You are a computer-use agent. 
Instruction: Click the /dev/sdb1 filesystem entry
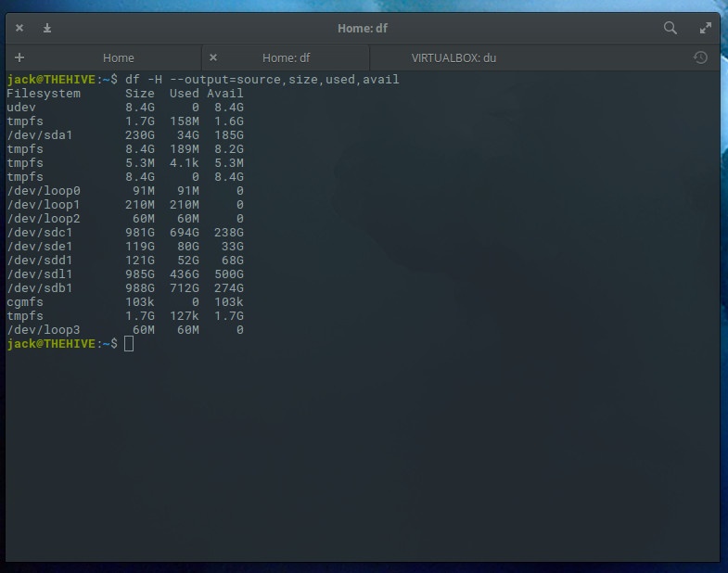[40, 288]
